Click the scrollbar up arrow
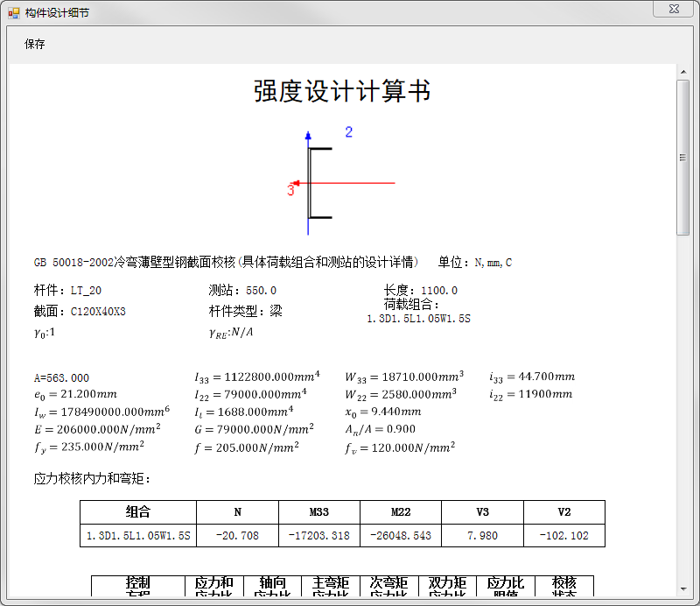Viewport: 700px width, 606px height. [682, 71]
